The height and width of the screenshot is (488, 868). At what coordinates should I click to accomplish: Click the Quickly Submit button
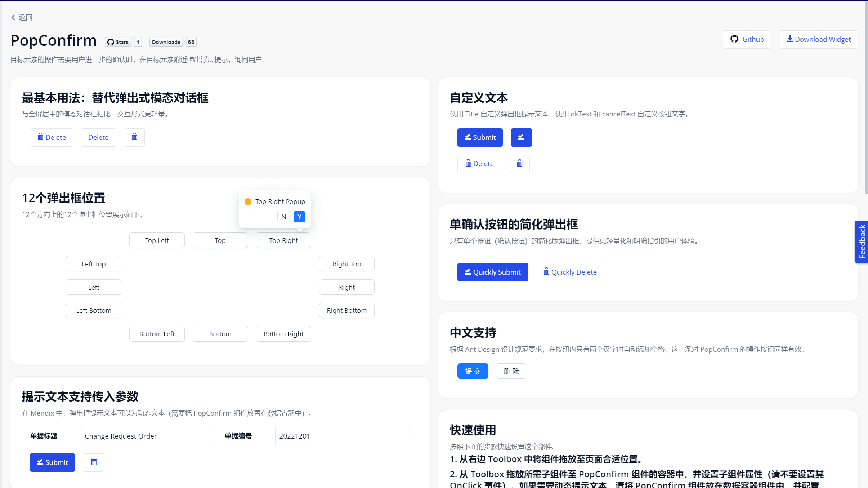(x=492, y=272)
